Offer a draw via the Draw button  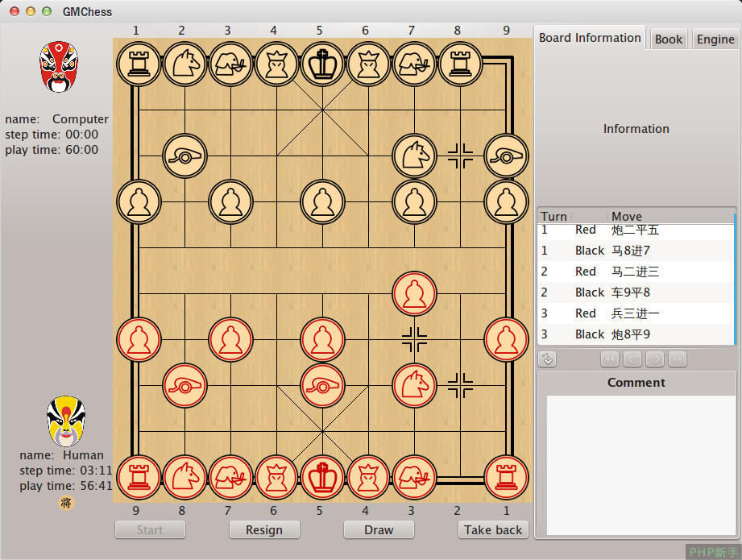click(379, 529)
